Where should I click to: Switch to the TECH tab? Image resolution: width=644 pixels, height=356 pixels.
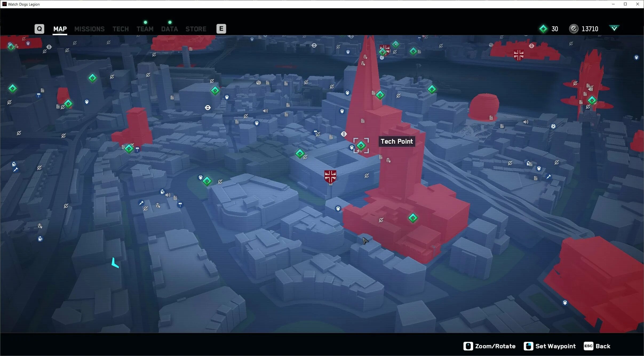(121, 29)
